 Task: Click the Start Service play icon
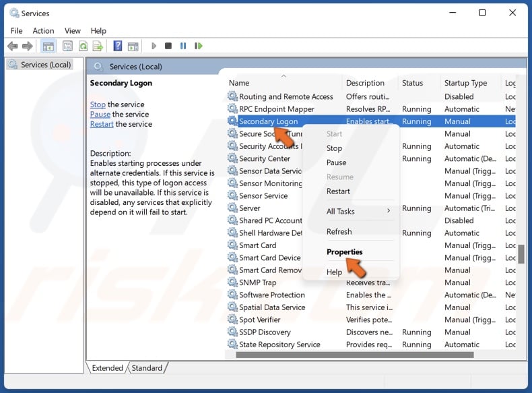click(154, 46)
